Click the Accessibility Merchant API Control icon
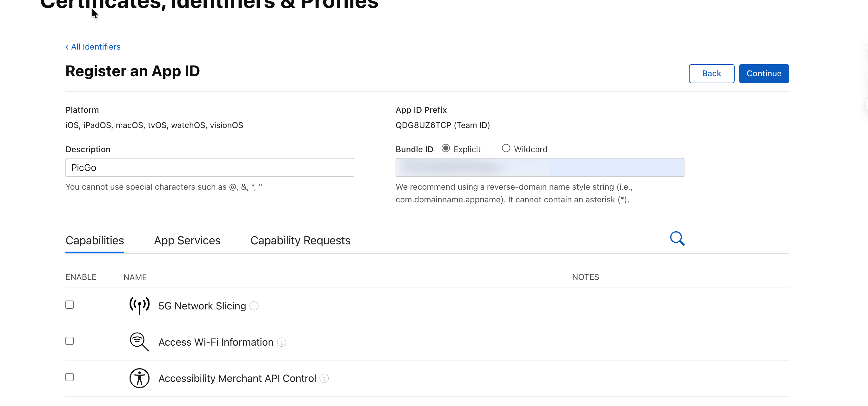 139,378
